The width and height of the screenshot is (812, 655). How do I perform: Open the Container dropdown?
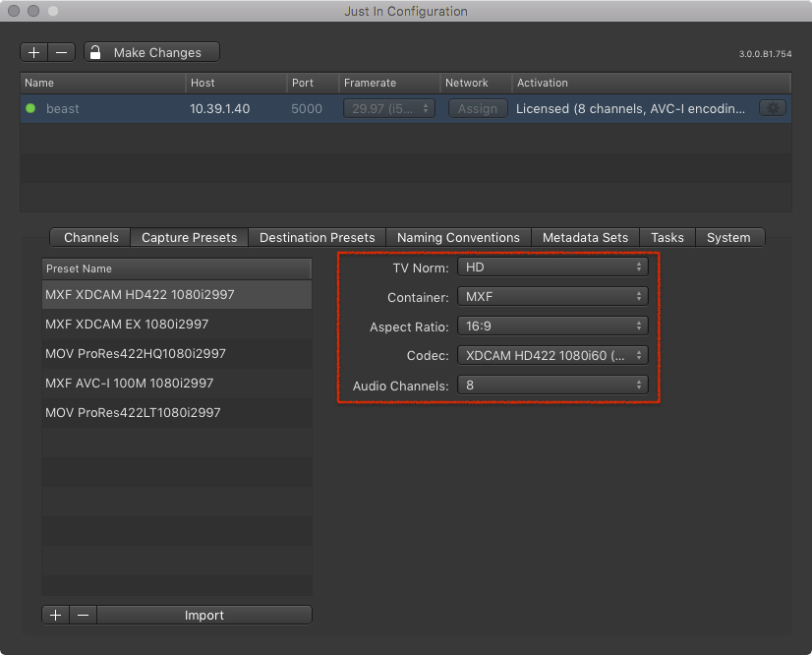click(552, 297)
